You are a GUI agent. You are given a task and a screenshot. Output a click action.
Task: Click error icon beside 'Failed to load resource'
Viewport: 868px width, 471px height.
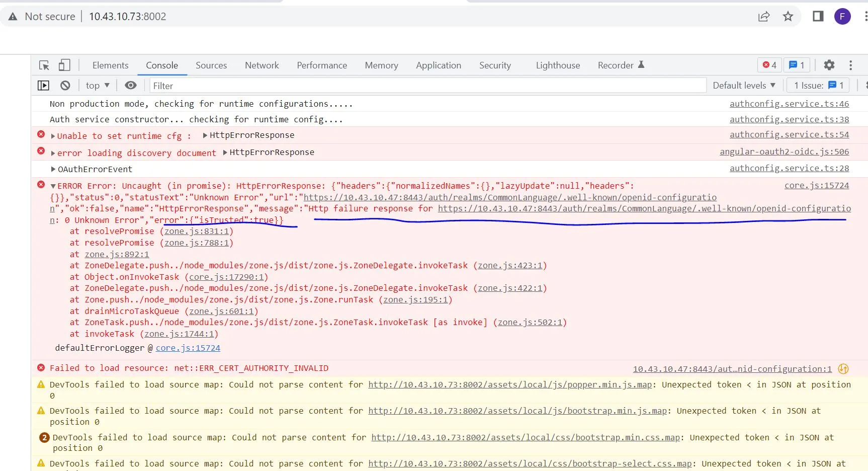[41, 368]
